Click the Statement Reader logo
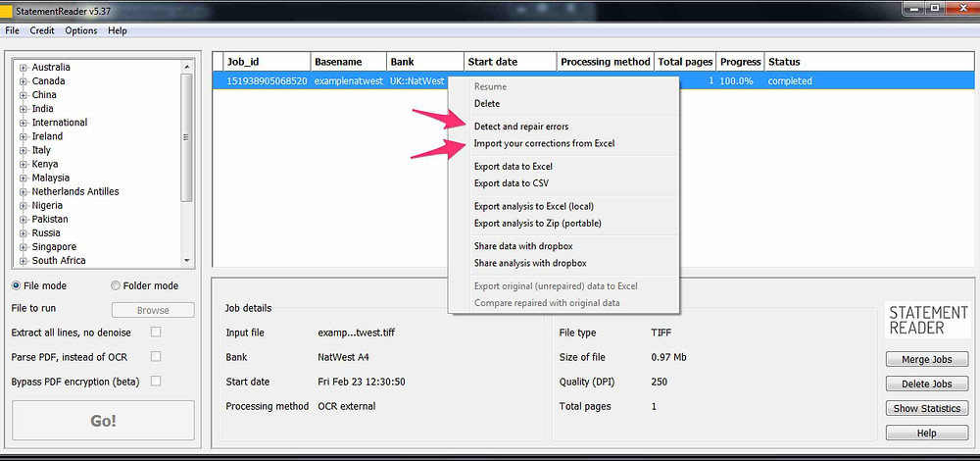This screenshot has height=461, width=980. click(927, 321)
